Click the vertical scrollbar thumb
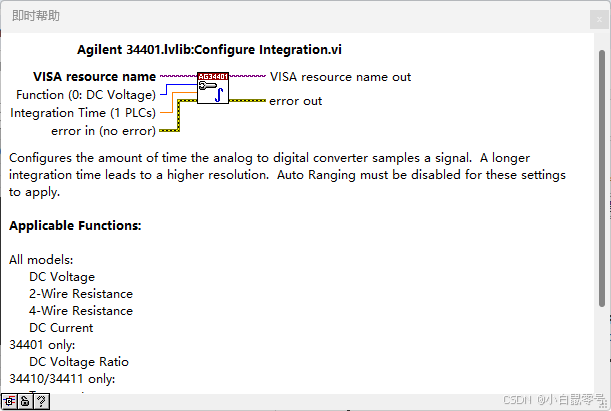The image size is (611, 411). [x=602, y=179]
